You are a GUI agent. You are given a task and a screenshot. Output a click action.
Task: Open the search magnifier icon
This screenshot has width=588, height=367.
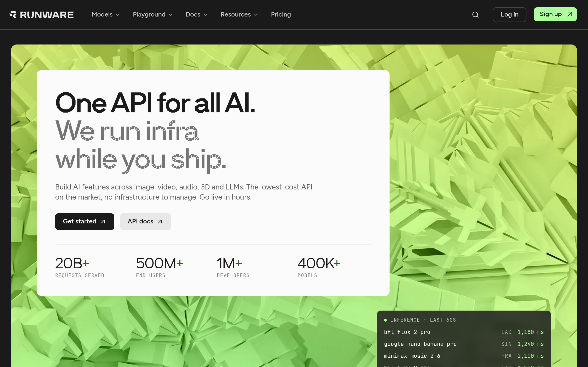point(475,15)
